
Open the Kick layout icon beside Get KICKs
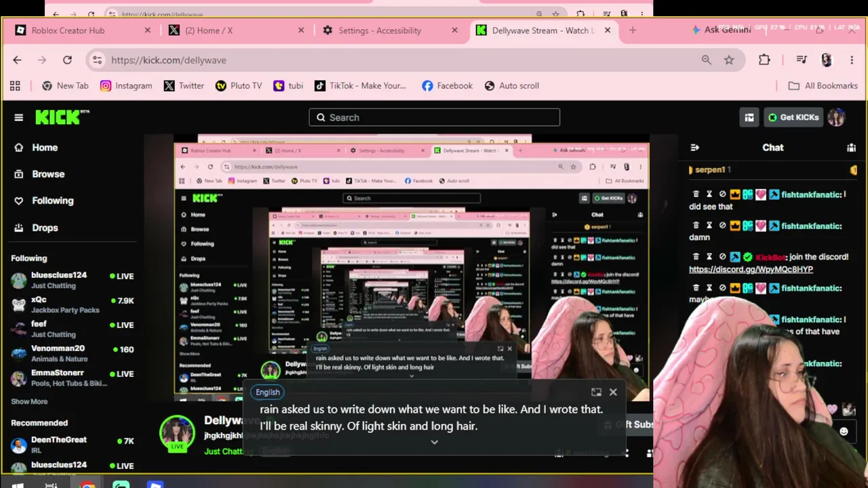pyautogui.click(x=749, y=117)
